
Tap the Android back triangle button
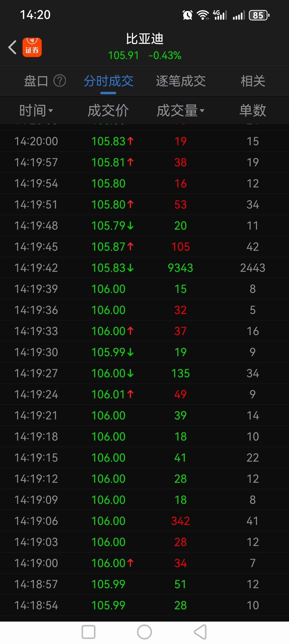coord(200,632)
